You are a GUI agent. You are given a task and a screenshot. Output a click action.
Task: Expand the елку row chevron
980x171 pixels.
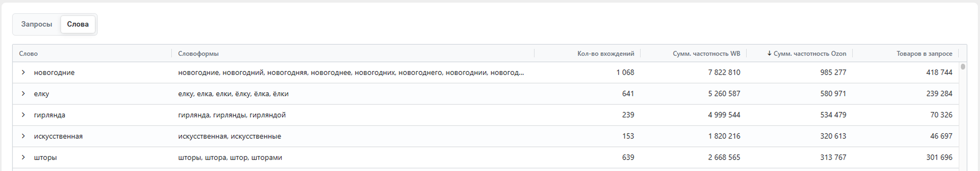pyautogui.click(x=23, y=94)
